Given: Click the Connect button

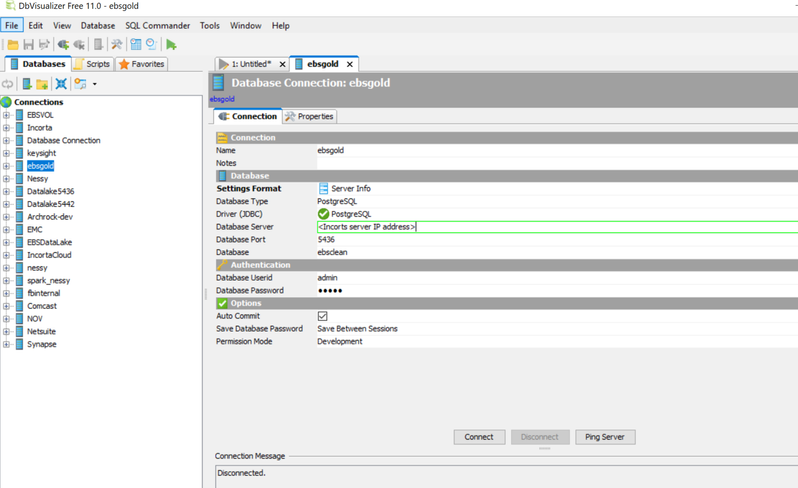Looking at the screenshot, I should pyautogui.click(x=479, y=437).
